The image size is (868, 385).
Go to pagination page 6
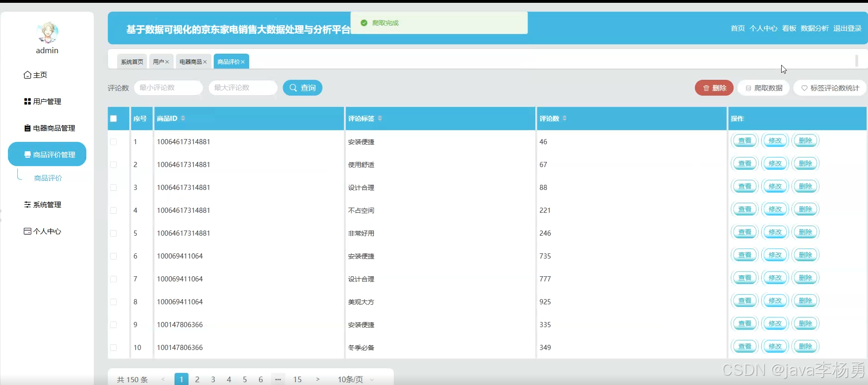pyautogui.click(x=261, y=379)
